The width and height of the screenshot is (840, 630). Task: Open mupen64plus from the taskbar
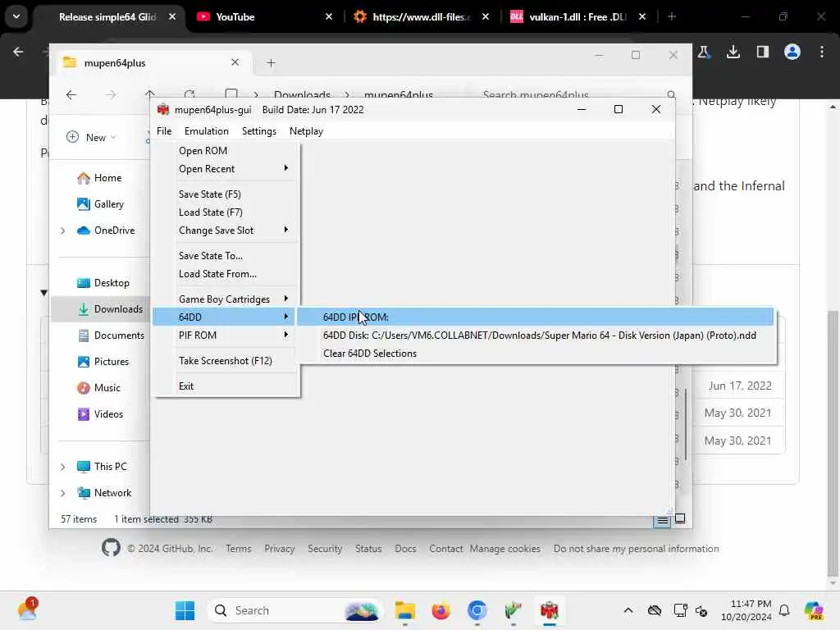[549, 610]
